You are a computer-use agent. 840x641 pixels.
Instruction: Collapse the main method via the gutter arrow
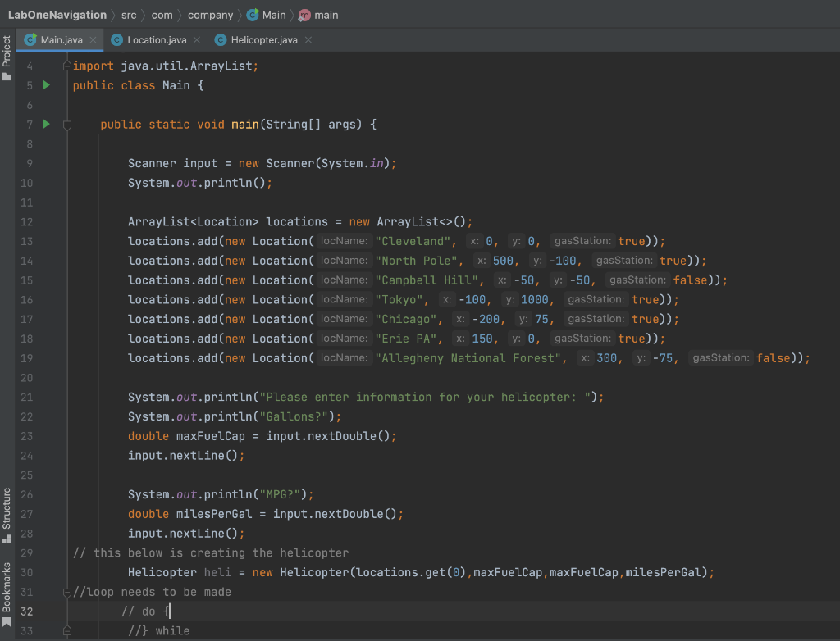67,124
